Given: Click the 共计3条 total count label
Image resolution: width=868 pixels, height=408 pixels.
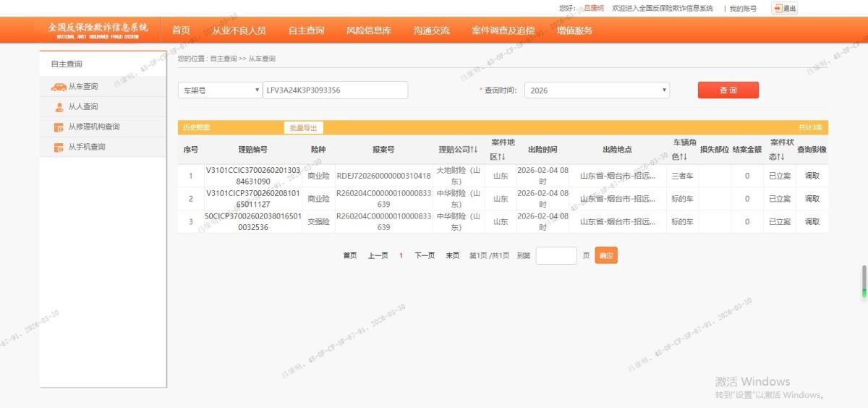Looking at the screenshot, I should pyautogui.click(x=810, y=127).
